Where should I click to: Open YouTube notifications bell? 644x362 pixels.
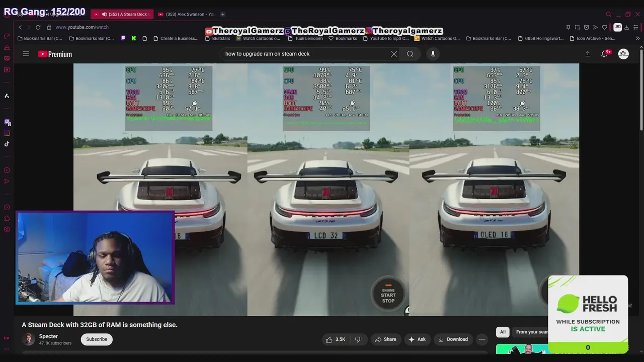[x=604, y=54]
